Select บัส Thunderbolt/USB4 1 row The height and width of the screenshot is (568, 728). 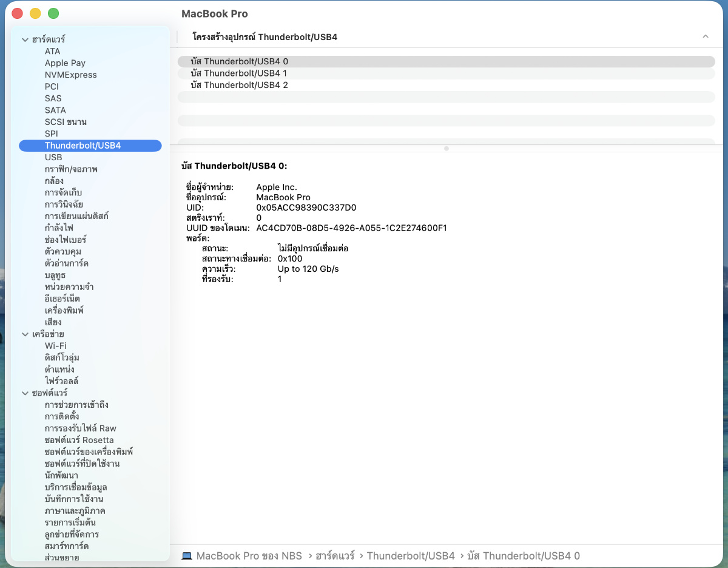239,73
